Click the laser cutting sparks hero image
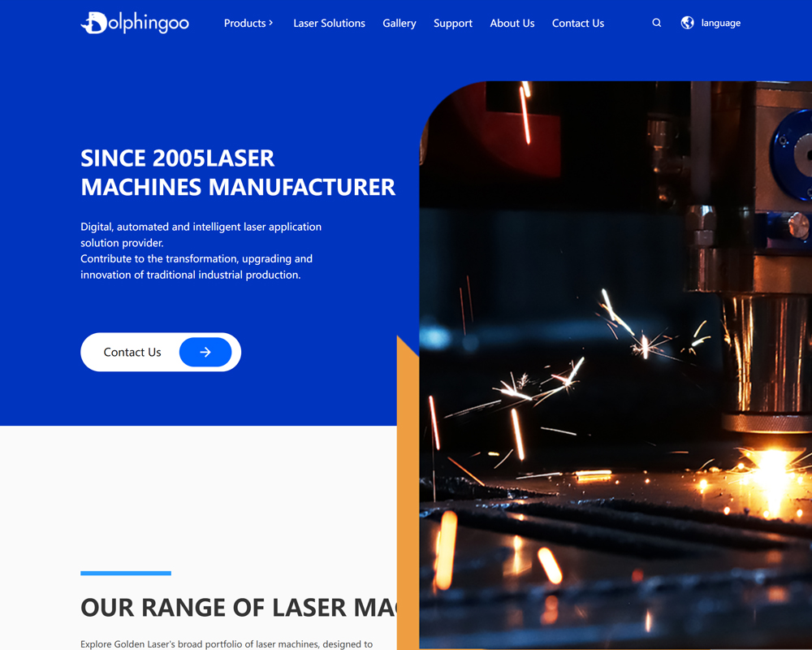 [615, 366]
